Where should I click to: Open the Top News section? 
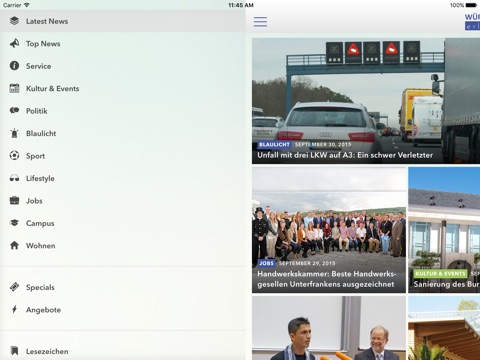[x=123, y=43]
